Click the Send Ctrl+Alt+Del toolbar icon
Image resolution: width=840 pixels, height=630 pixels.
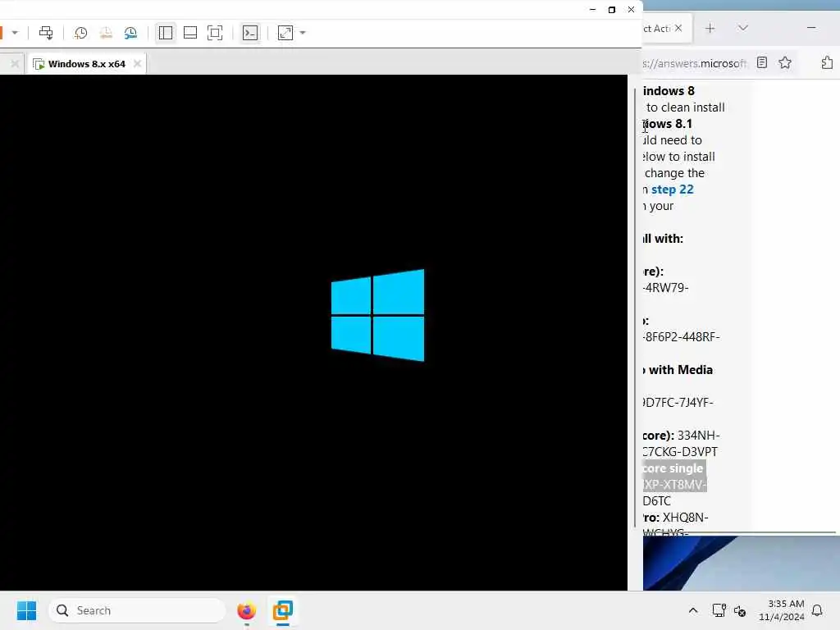pos(46,33)
